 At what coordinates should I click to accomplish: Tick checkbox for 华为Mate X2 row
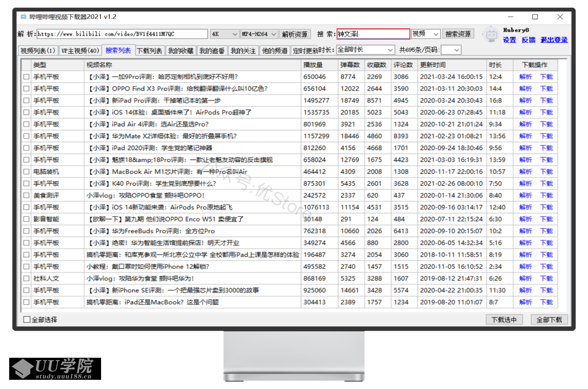tap(26, 136)
